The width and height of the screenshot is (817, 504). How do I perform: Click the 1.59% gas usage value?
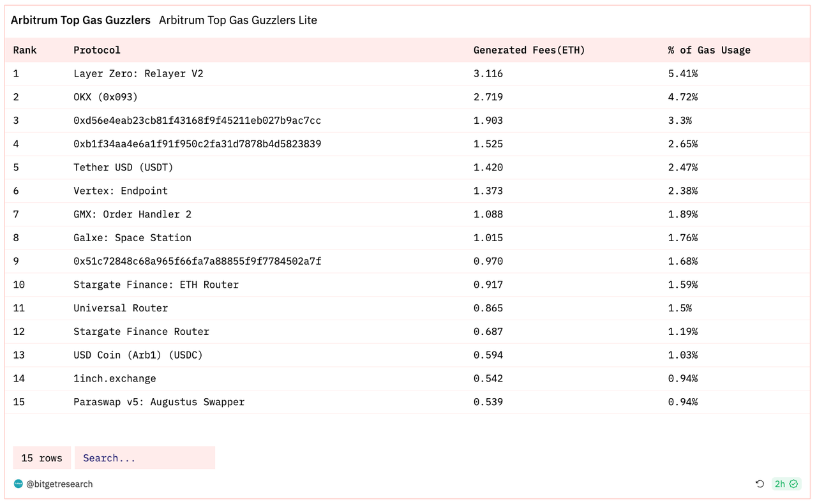683,285
